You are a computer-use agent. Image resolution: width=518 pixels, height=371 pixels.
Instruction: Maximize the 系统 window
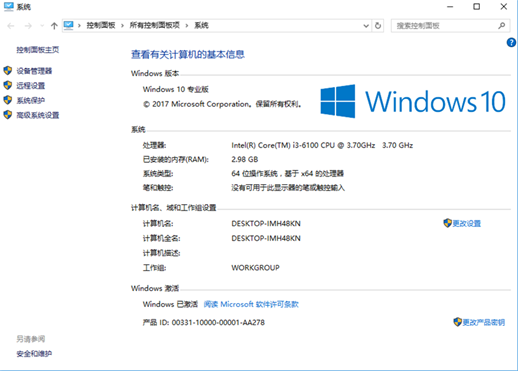477,7
